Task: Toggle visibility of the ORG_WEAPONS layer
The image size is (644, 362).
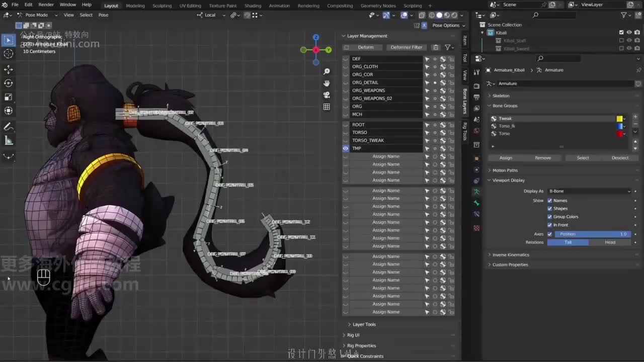Action: pos(346,90)
